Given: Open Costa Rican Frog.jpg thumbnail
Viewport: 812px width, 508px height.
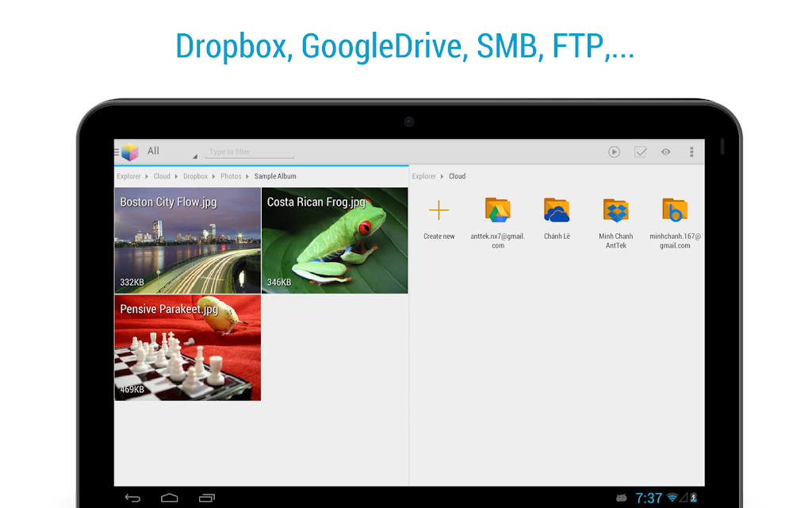Looking at the screenshot, I should (x=335, y=241).
